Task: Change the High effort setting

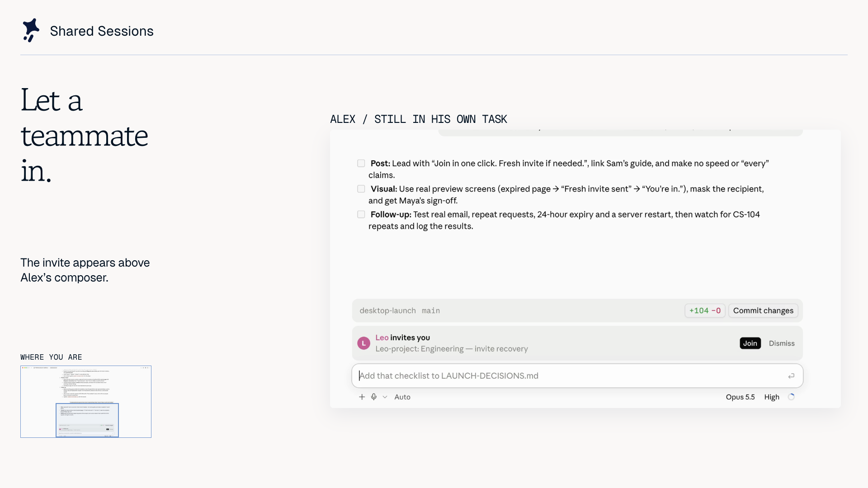Action: 772,397
